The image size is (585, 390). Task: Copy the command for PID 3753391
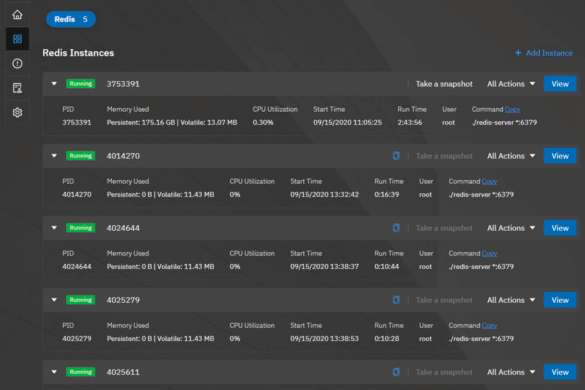coord(512,109)
